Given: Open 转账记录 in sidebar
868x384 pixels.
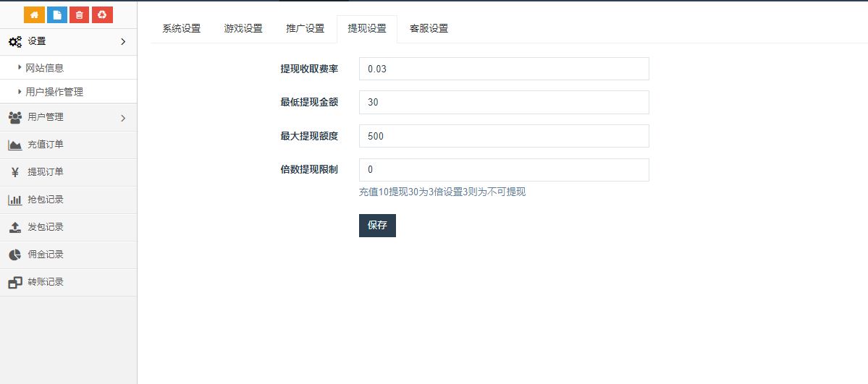Looking at the screenshot, I should (x=69, y=282).
